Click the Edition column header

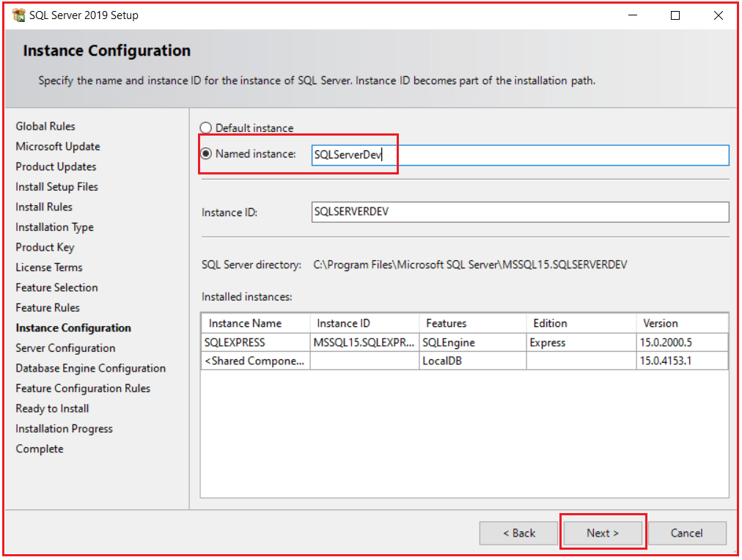(581, 323)
